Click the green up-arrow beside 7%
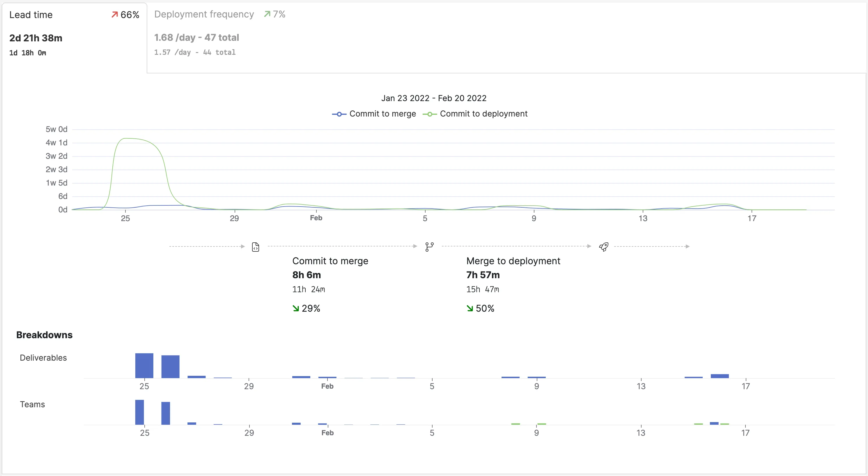This screenshot has height=476, width=868. [x=267, y=14]
